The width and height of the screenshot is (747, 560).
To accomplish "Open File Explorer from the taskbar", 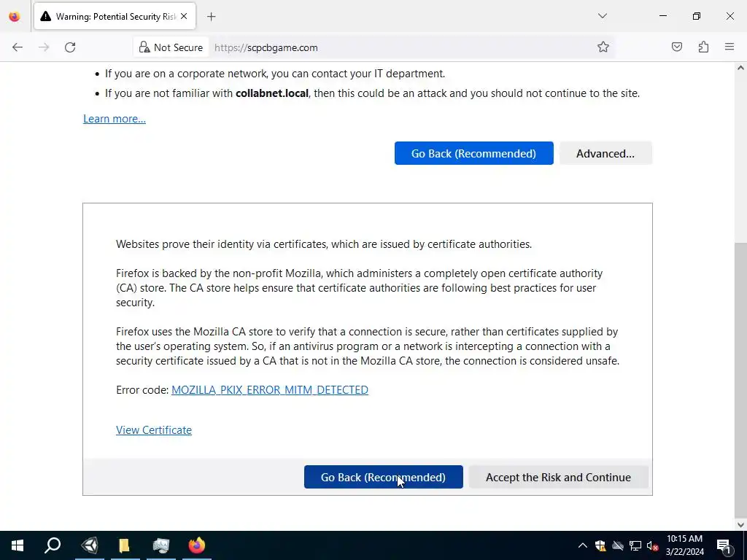I will coord(124,545).
